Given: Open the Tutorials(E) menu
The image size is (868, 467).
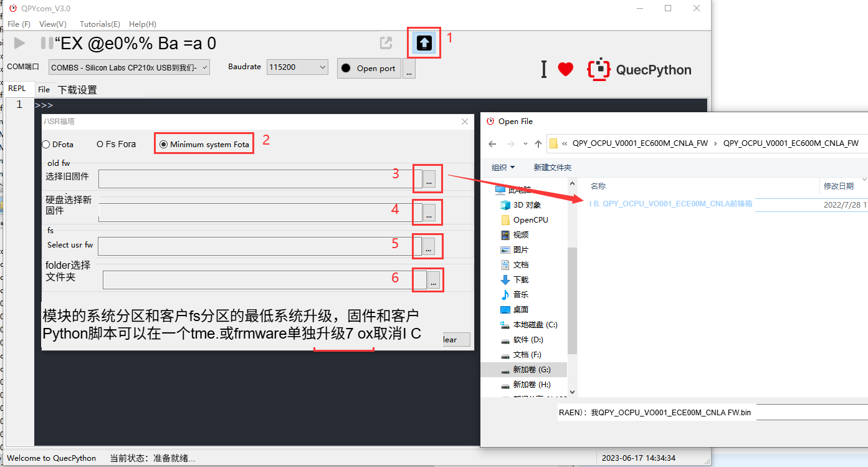Looking at the screenshot, I should click(100, 24).
